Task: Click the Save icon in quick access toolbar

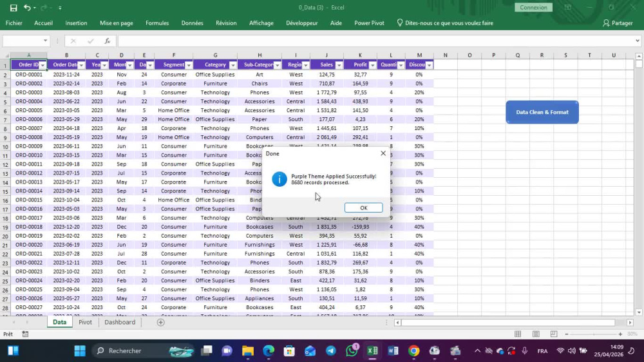Action: (14, 7)
